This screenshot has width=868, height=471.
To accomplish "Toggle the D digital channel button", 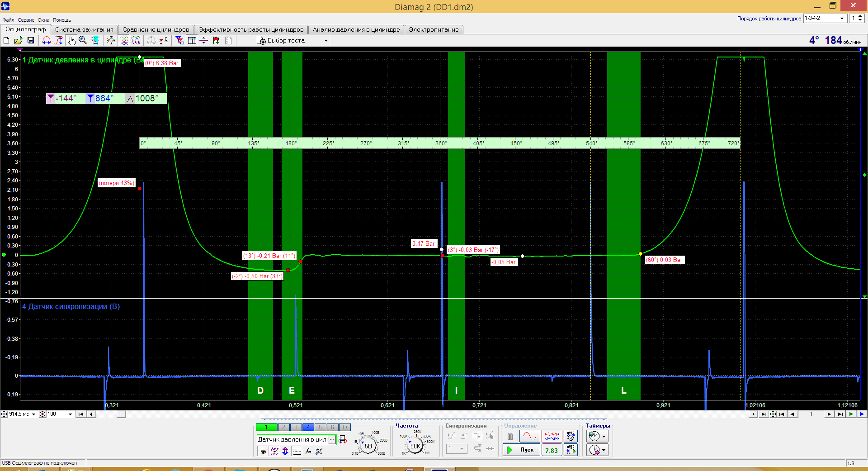I will (x=345, y=427).
